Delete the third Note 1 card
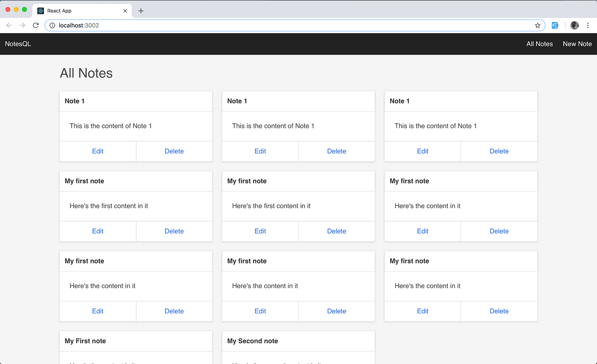Image resolution: width=597 pixels, height=364 pixels. point(499,151)
